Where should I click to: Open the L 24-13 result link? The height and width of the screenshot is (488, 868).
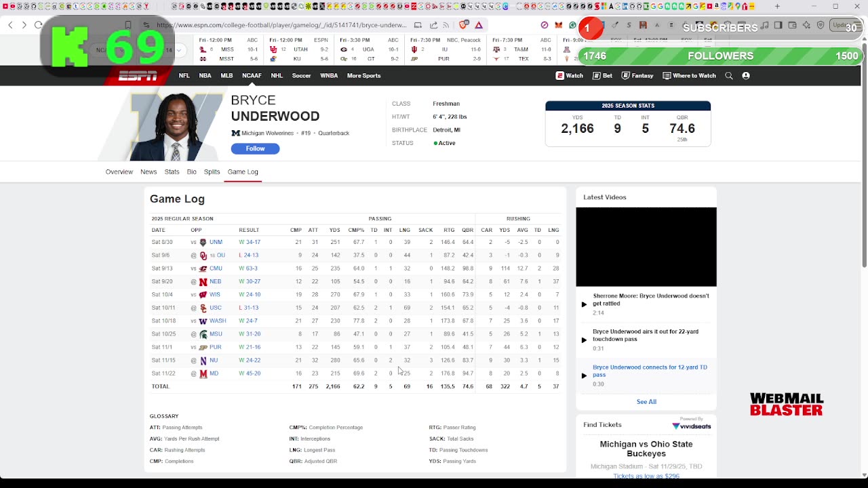click(x=248, y=256)
